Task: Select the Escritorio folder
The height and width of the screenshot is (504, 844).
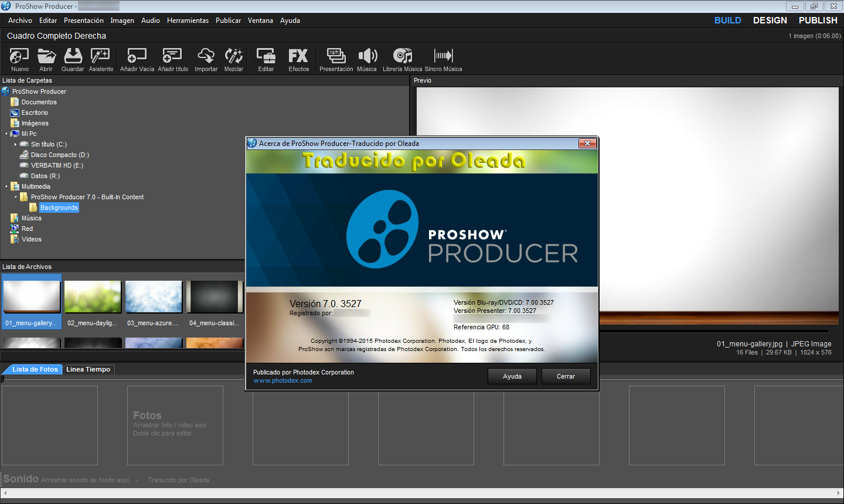Action: 35,113
